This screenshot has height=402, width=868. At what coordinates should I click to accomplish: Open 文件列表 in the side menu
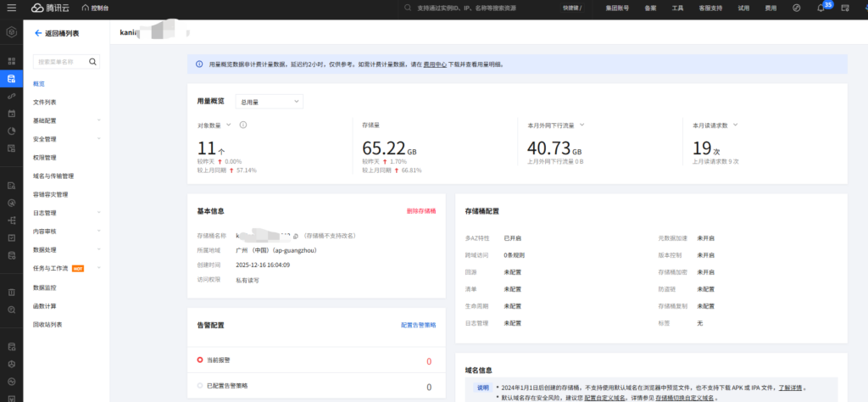45,103
